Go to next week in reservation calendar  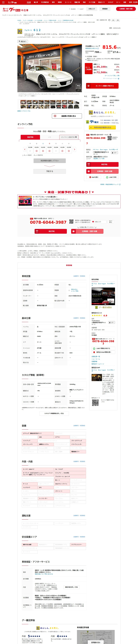(x=74, y=149)
